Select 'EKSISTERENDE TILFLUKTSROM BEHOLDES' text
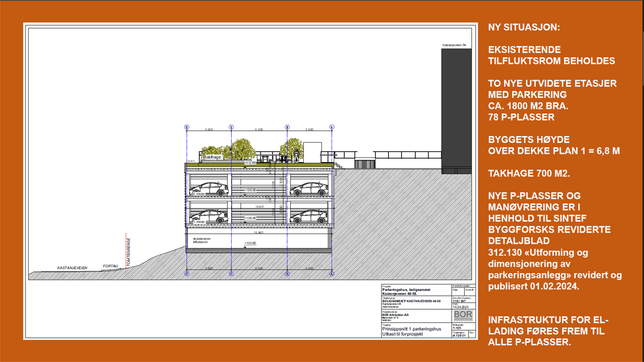This screenshot has width=644, height=362. coord(551,55)
